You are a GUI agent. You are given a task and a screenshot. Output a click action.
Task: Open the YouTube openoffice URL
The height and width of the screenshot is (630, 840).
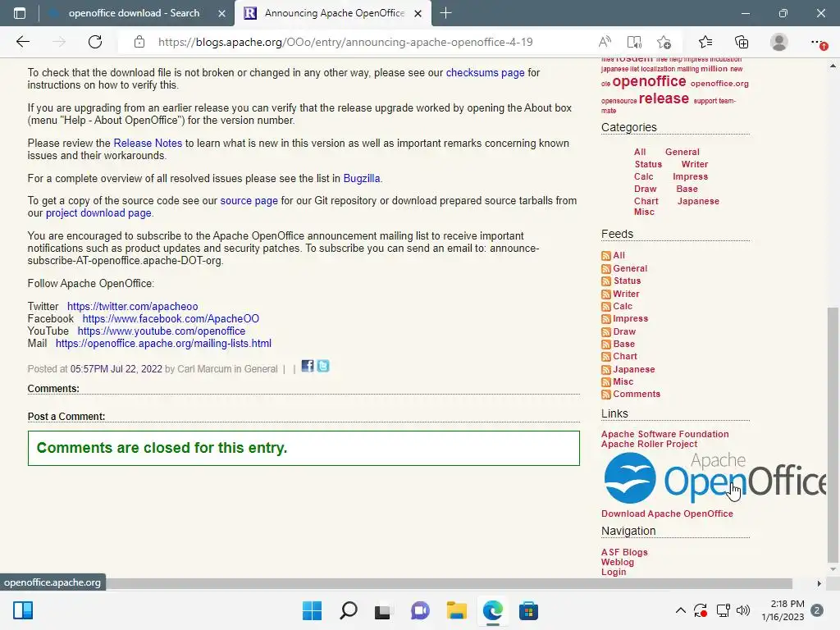162,331
